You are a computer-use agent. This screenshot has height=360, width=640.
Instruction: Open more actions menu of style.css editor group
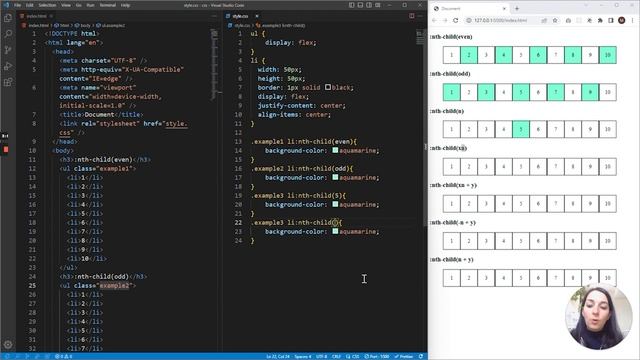click(420, 16)
